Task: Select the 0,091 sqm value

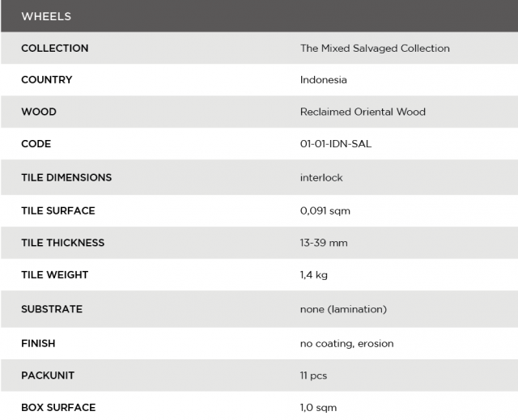Action: click(x=325, y=210)
